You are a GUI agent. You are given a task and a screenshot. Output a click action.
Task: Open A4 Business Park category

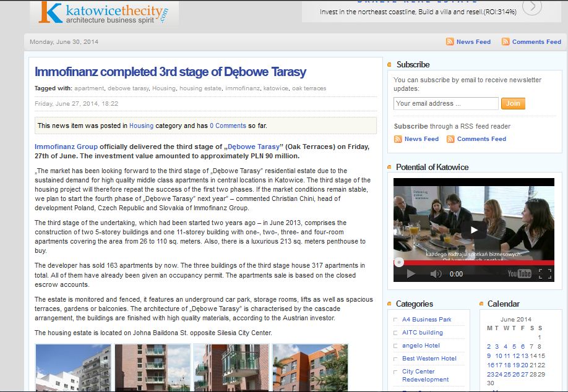click(x=427, y=320)
